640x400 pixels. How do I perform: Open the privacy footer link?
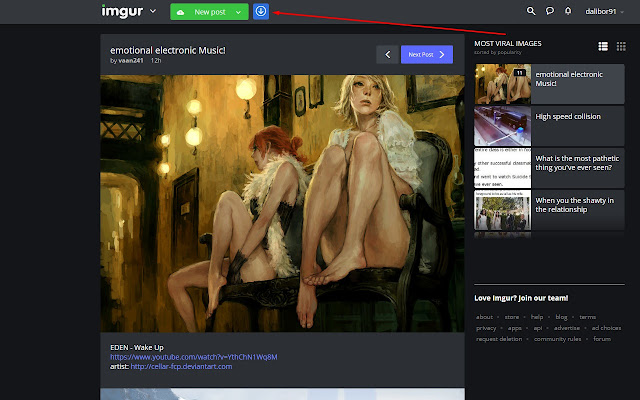click(x=486, y=328)
